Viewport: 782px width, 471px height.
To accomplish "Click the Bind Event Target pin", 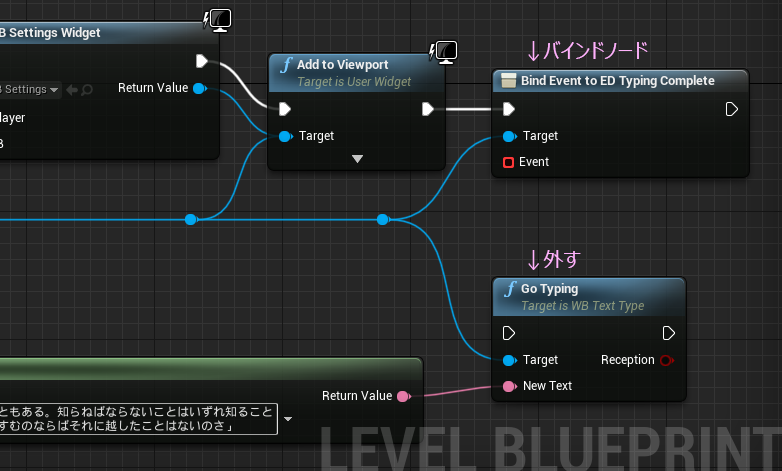I will [509, 136].
